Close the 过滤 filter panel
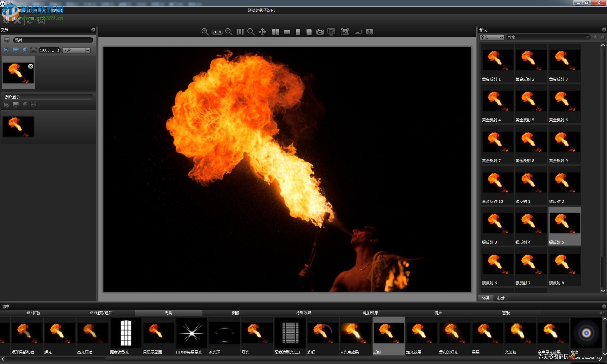Image resolution: width=607 pixels, height=364 pixels. click(x=604, y=306)
